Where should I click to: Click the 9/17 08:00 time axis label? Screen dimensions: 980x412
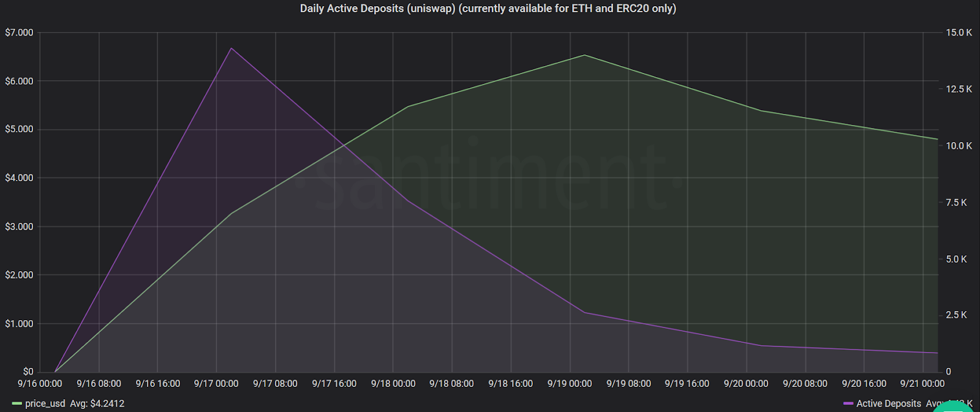[275, 384]
